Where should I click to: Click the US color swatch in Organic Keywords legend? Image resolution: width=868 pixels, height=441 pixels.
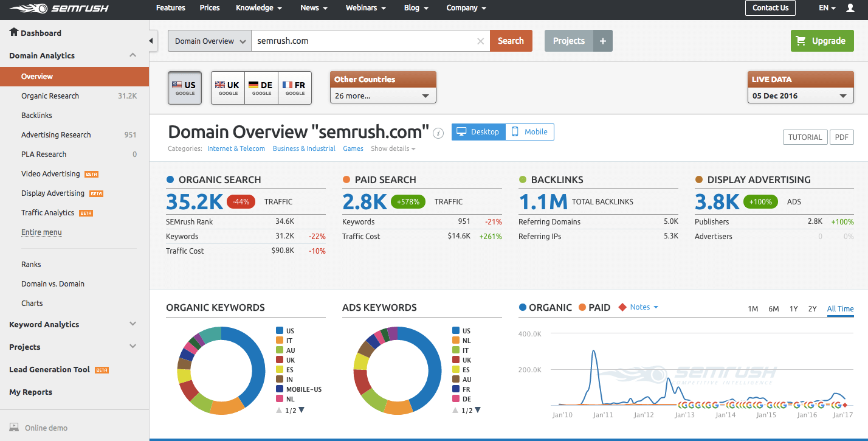click(280, 331)
